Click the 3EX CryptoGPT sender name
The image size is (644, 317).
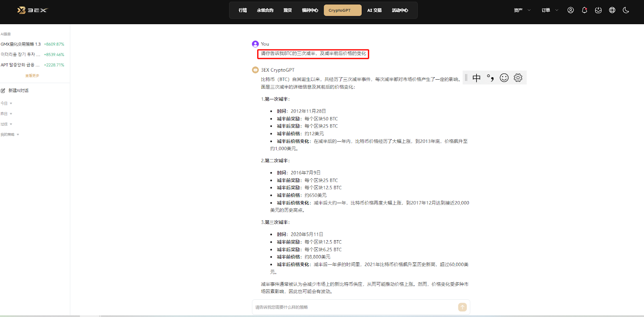[x=278, y=70]
